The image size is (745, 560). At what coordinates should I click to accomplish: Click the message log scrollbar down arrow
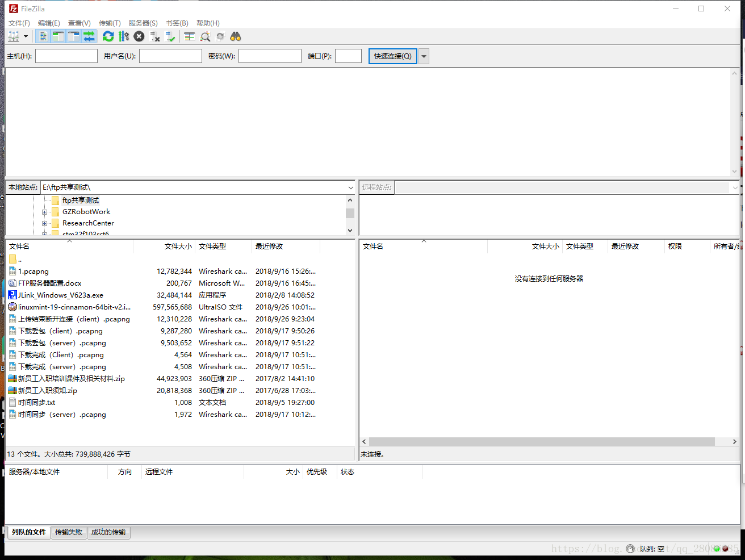(734, 171)
